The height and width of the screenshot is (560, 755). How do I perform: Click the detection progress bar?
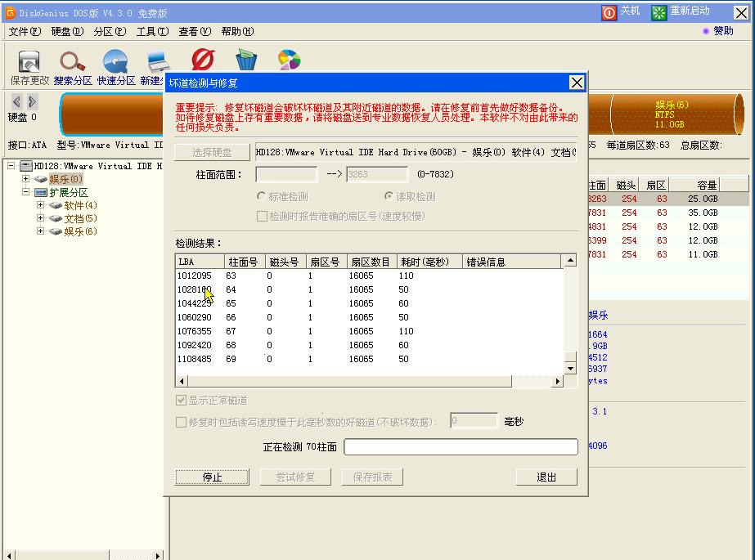[461, 446]
